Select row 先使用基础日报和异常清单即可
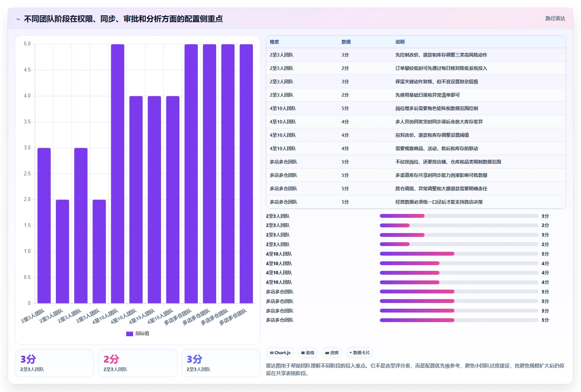581x392 pixels. pyautogui.click(x=416, y=95)
